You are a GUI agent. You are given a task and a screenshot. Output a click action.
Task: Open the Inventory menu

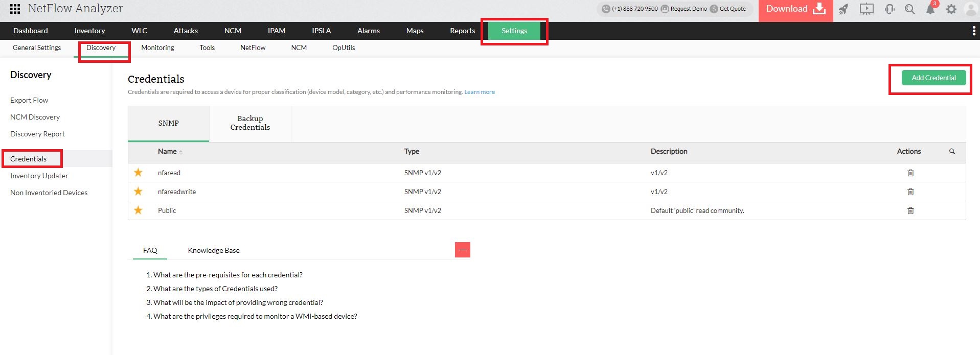[89, 31]
